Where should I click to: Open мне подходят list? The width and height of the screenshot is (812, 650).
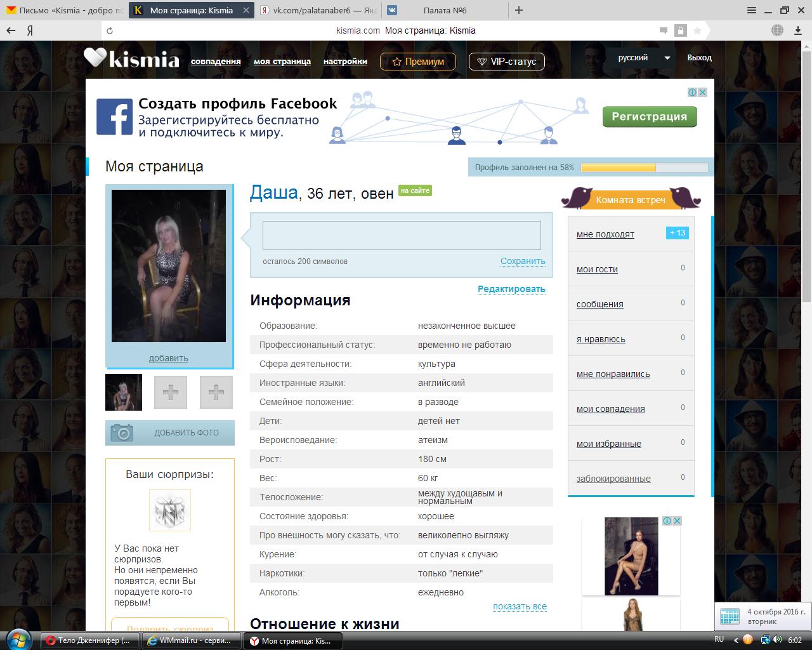click(605, 234)
